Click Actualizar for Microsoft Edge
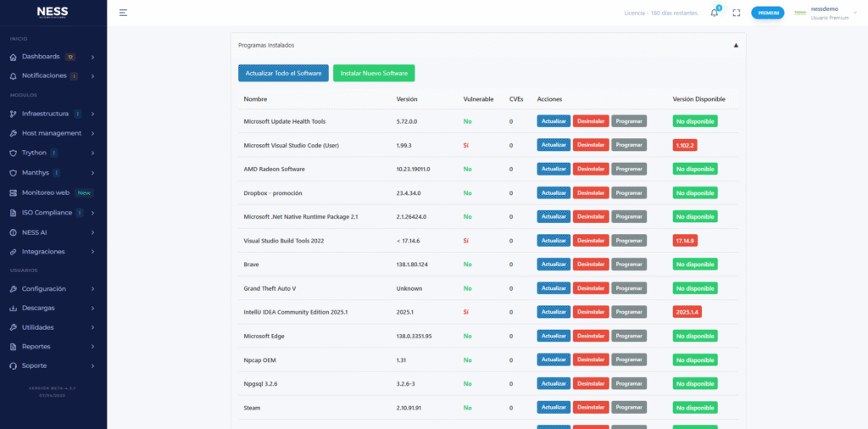 tap(554, 336)
